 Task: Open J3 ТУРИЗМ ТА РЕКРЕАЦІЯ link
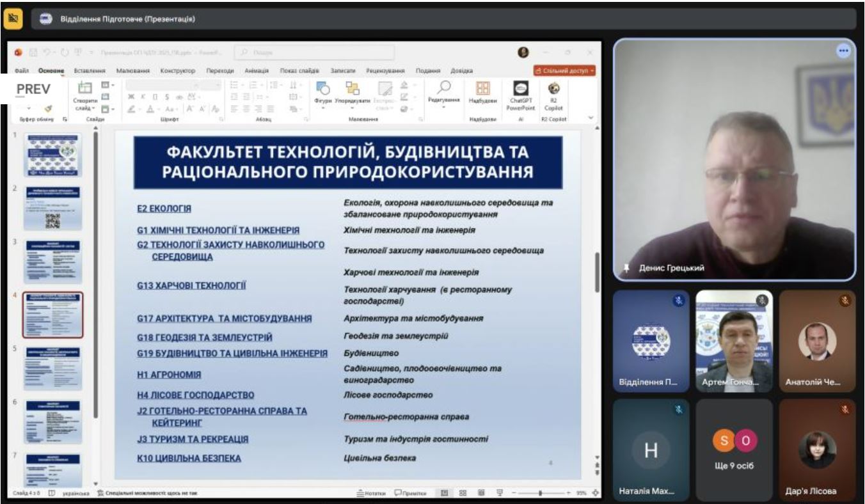[x=193, y=439]
